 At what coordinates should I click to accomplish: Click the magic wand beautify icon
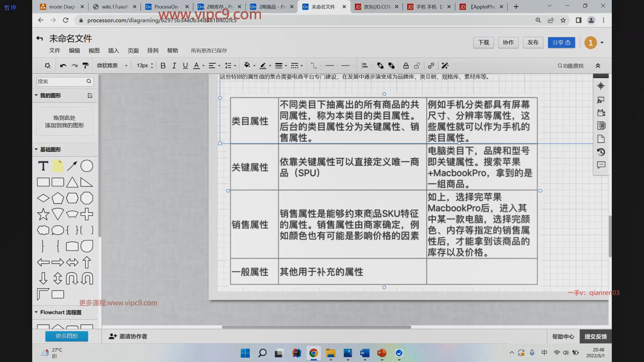[x=445, y=66]
